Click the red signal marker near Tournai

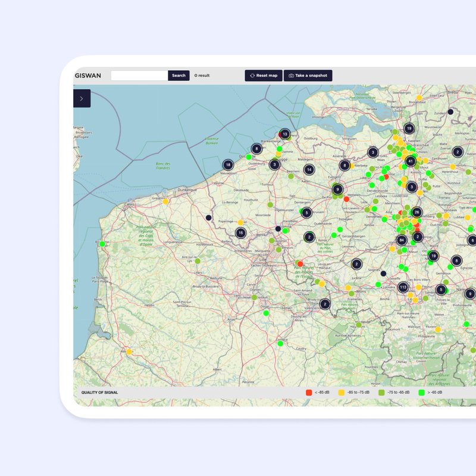point(300,264)
